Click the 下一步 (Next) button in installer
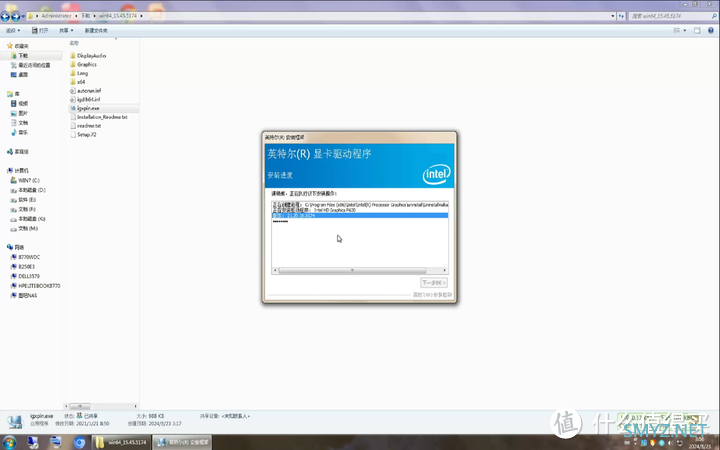 click(434, 283)
